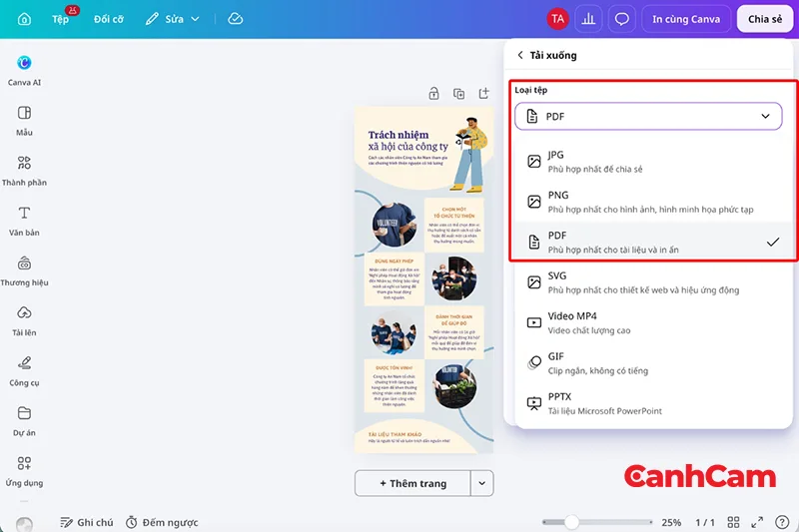This screenshot has height=532, width=799.
Task: Select the SVG file type option
Action: pos(653,282)
